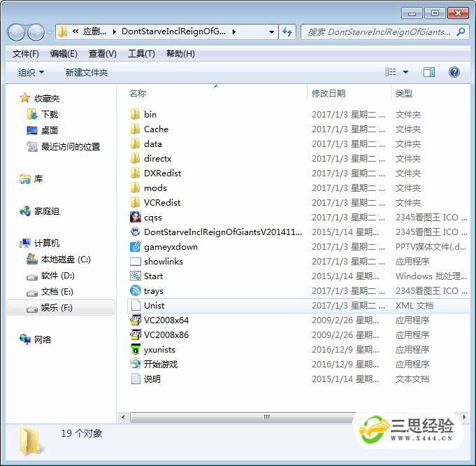Viewport: 476px width, 466px height.
Task: Click the trays RSS-style icon
Action: (x=136, y=290)
